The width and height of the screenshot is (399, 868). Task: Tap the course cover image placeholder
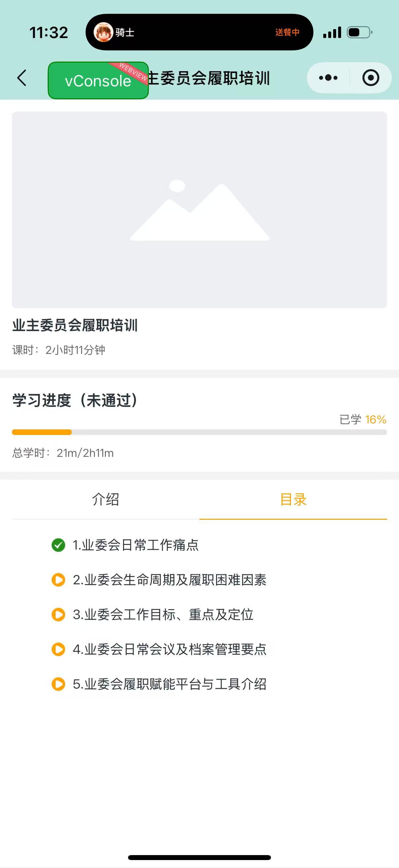[x=199, y=210]
